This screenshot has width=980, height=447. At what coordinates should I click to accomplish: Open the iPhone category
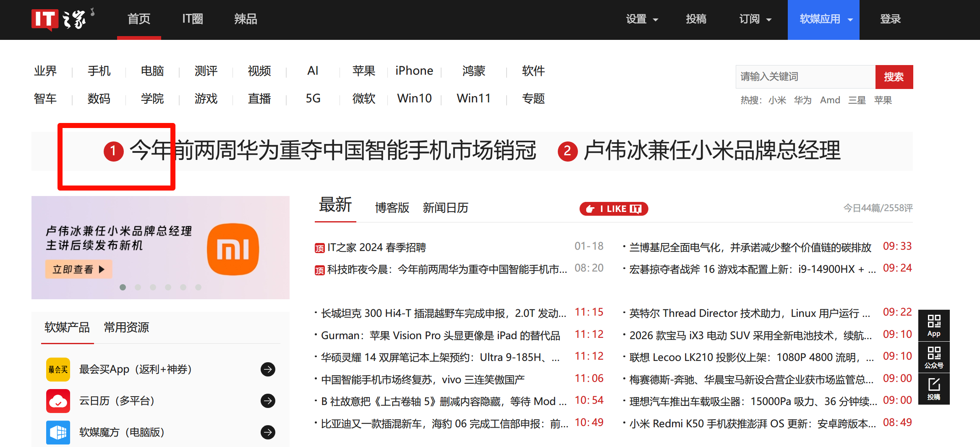pyautogui.click(x=414, y=71)
